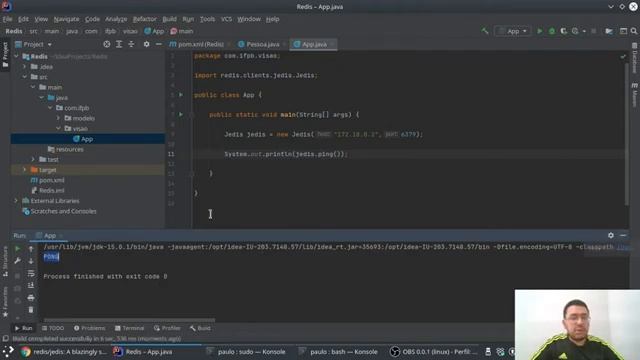This screenshot has height=360, width=640.
Task: Hide the Project panel with the minus icon
Action: point(159,44)
